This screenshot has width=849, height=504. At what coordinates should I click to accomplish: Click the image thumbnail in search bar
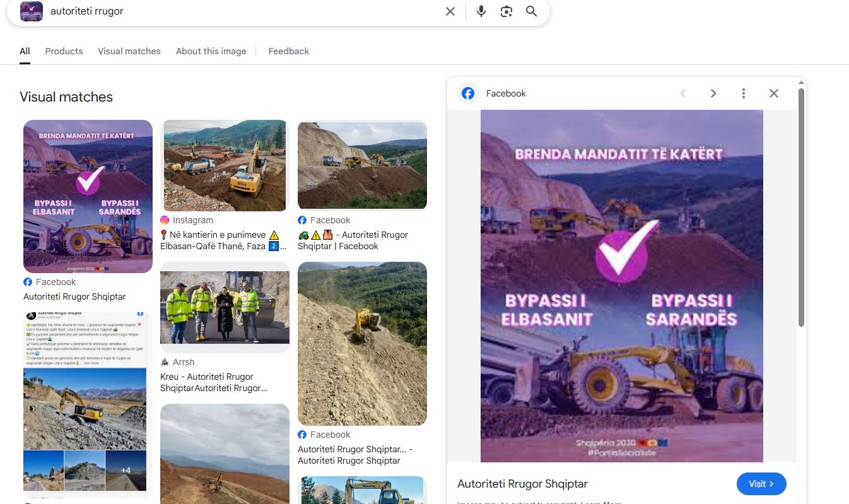(x=32, y=11)
